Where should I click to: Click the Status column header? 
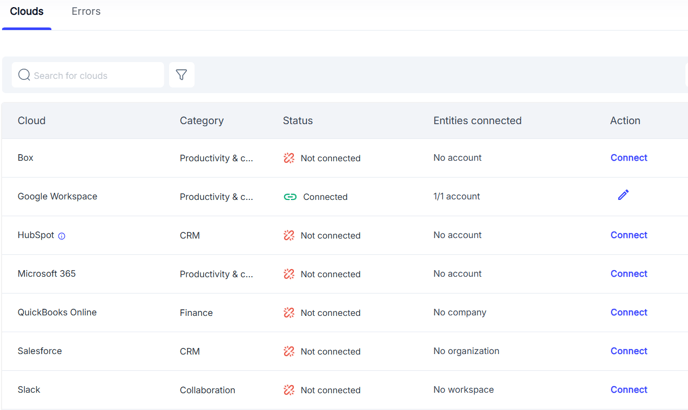[298, 120]
